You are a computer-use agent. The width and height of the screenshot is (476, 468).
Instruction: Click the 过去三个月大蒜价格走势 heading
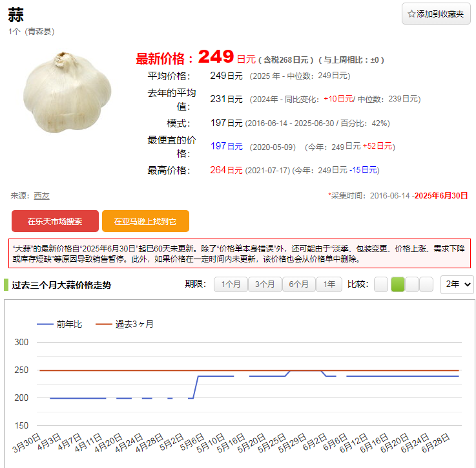click(61, 285)
